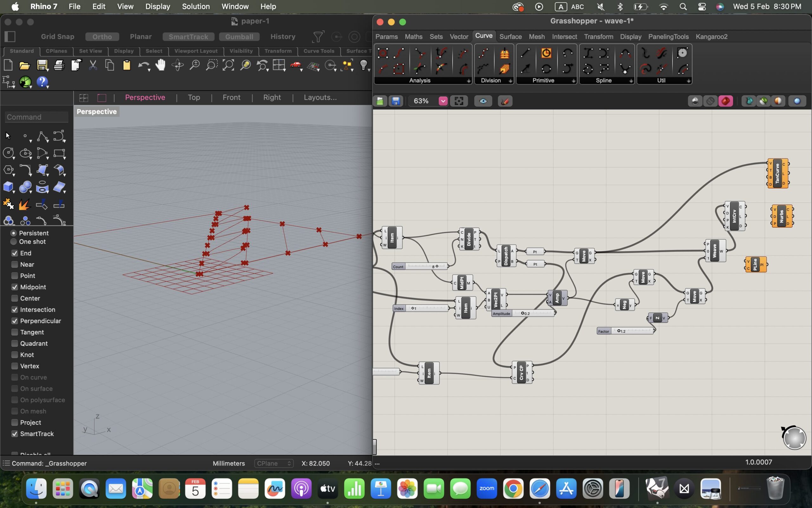Choose the Explode tool in Rhino sidebar
This screenshot has height=508, width=812.
click(25, 204)
